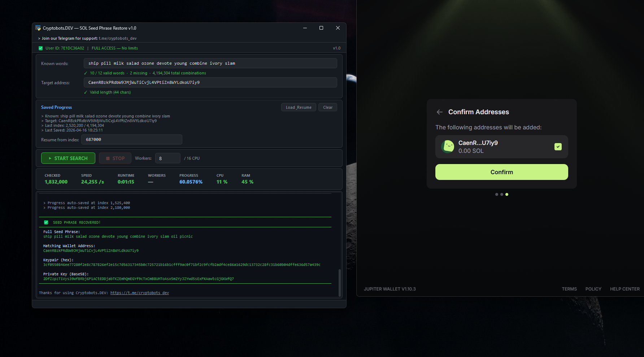Image resolution: width=644 pixels, height=357 pixels.
Task: Select the first pagination dot
Action: click(x=497, y=194)
